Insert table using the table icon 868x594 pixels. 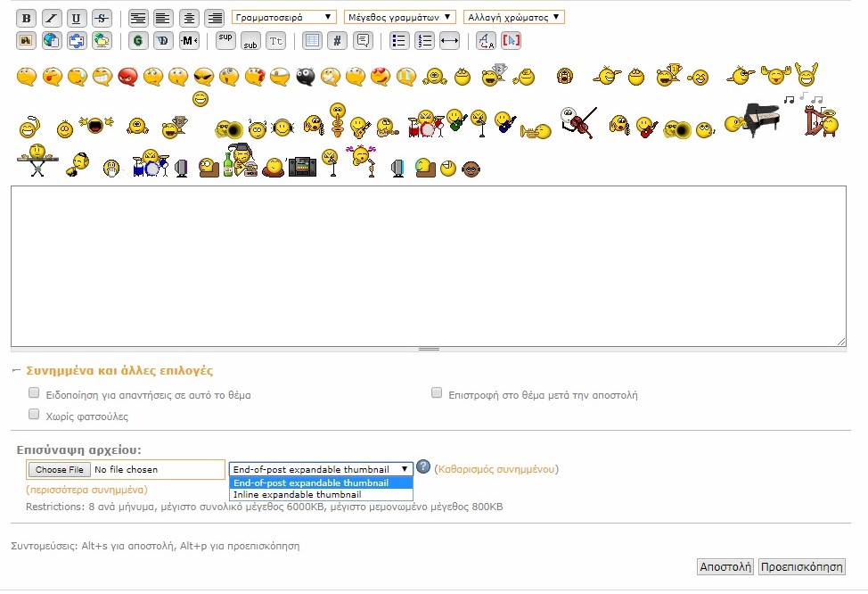(x=312, y=40)
